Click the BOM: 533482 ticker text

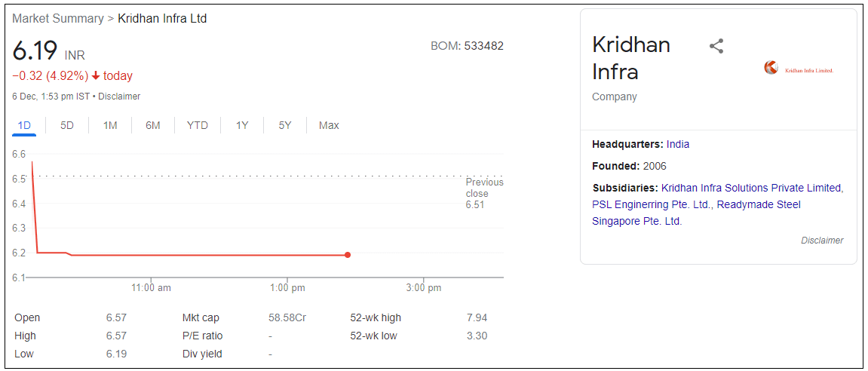pyautogui.click(x=467, y=46)
